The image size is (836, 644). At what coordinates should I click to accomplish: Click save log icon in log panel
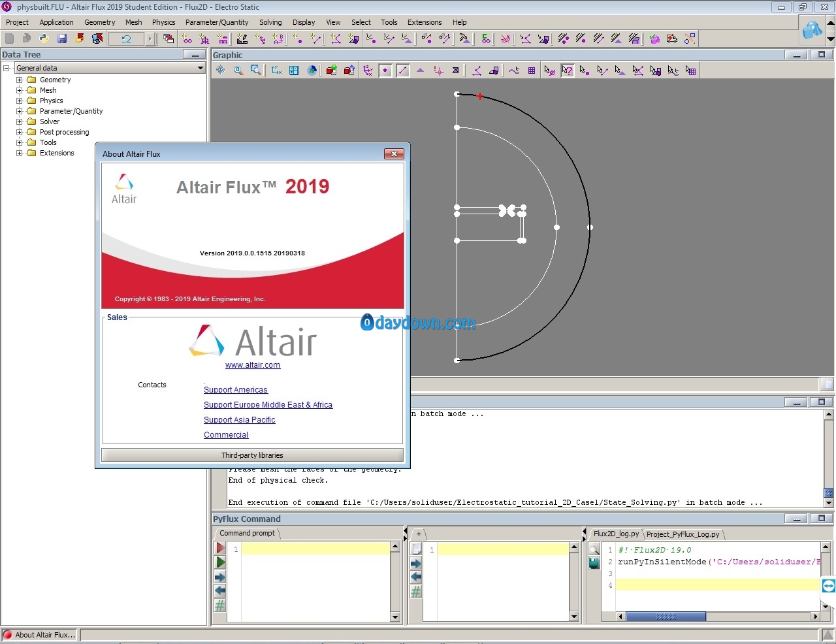[x=594, y=563]
